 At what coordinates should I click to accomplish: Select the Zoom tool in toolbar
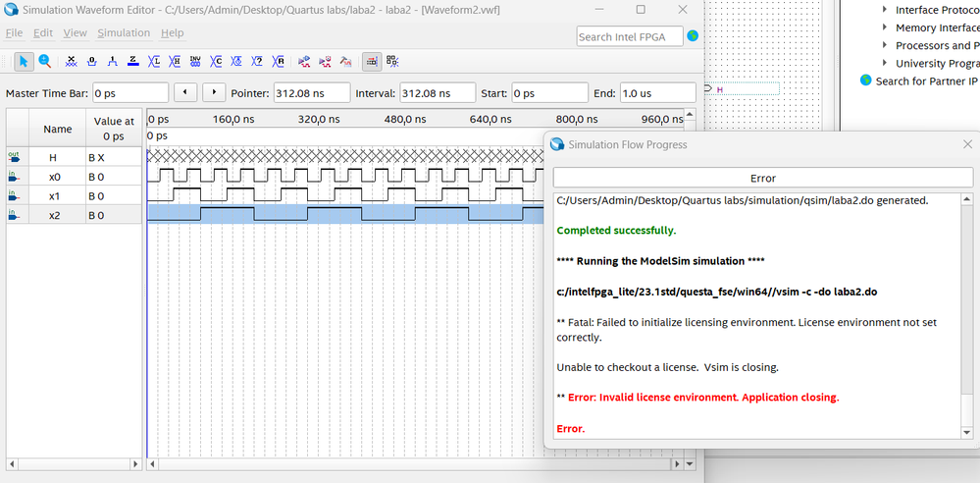tap(45, 61)
